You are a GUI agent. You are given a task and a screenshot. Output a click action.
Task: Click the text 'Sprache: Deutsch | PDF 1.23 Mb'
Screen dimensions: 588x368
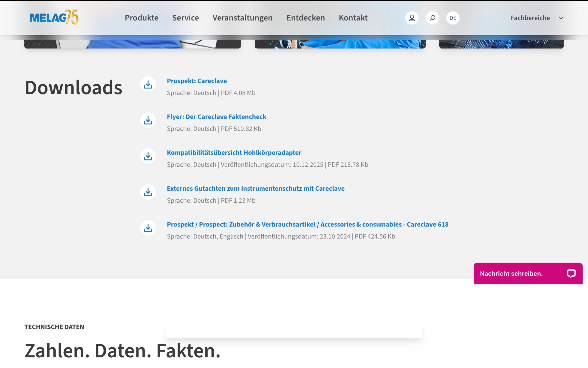pos(211,201)
